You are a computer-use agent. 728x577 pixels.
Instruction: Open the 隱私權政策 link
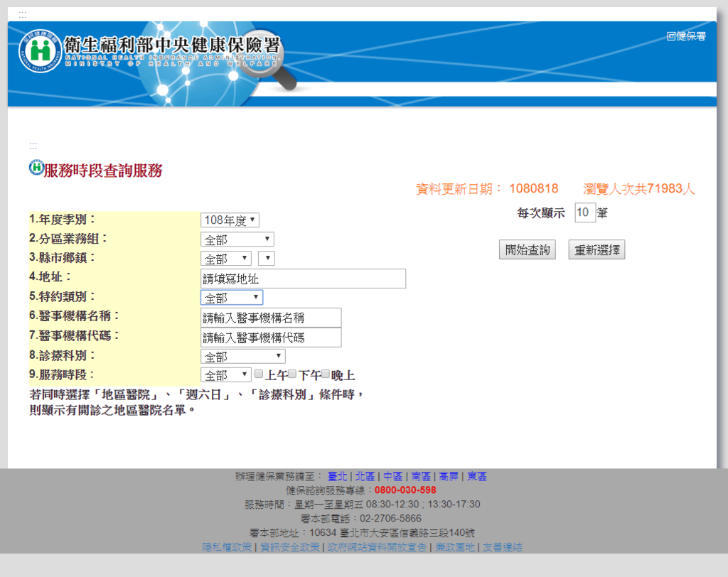(x=227, y=547)
